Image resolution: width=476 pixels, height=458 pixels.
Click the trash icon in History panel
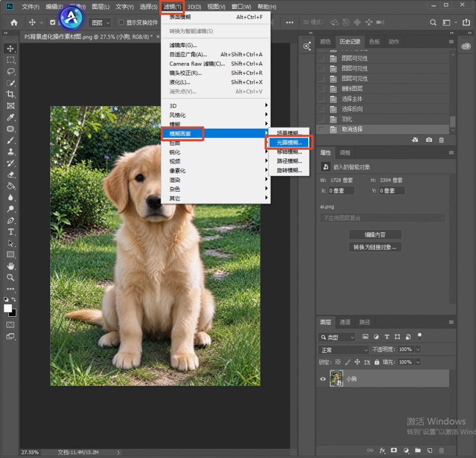click(442, 140)
